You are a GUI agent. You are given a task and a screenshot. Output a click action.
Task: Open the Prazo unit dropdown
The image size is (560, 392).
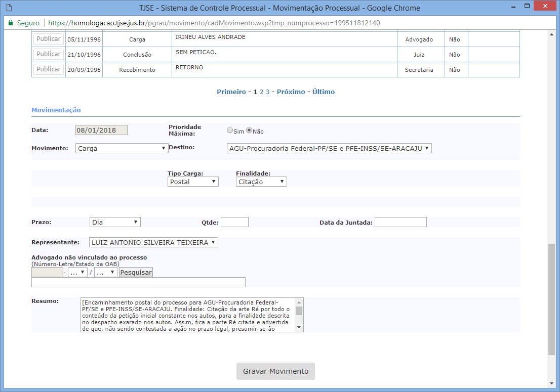pyautogui.click(x=115, y=222)
